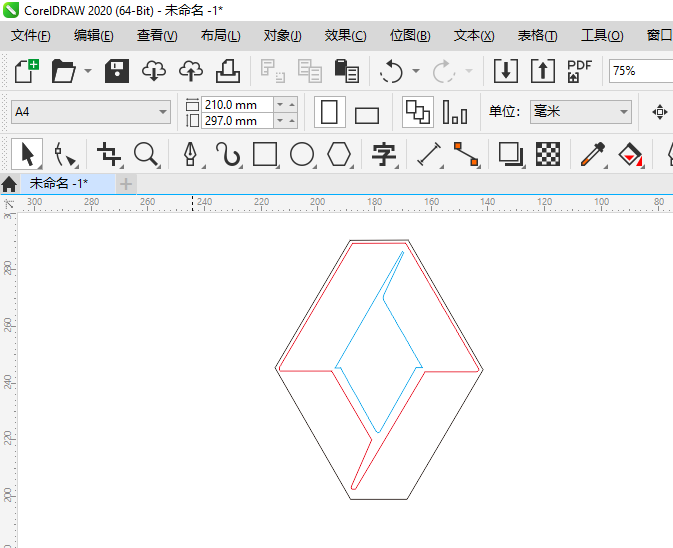Open the 效果(C) menu
673x548 pixels.
click(x=345, y=36)
